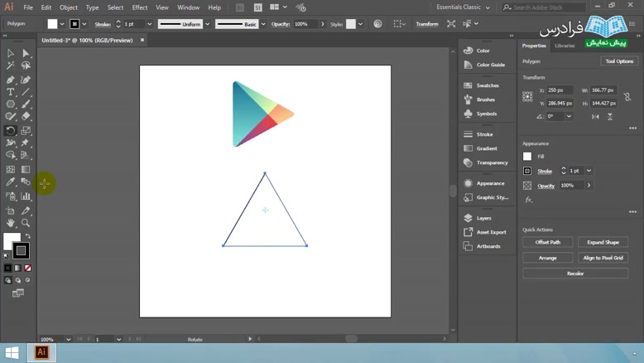Switch to Draw Behind mode
644x363 pixels.
tap(18, 280)
